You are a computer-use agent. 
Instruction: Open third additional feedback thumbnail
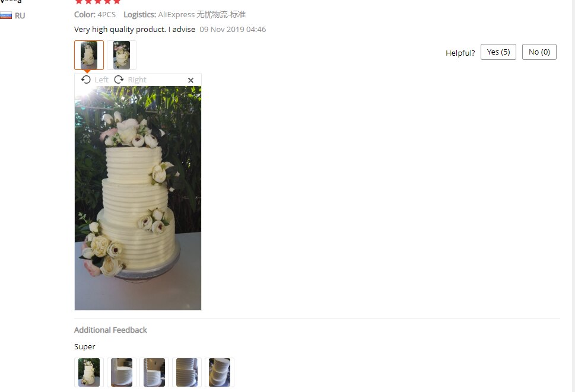[154, 372]
